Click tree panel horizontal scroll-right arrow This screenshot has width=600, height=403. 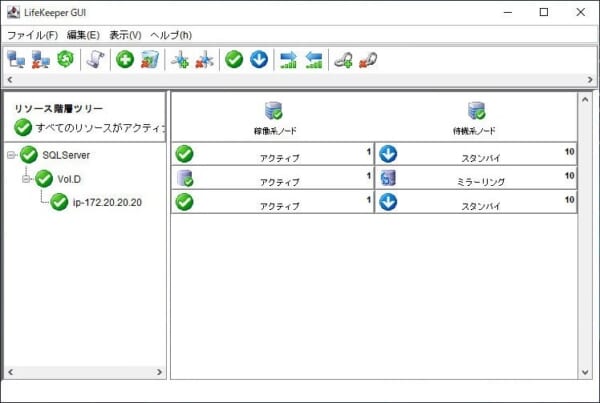tap(160, 372)
